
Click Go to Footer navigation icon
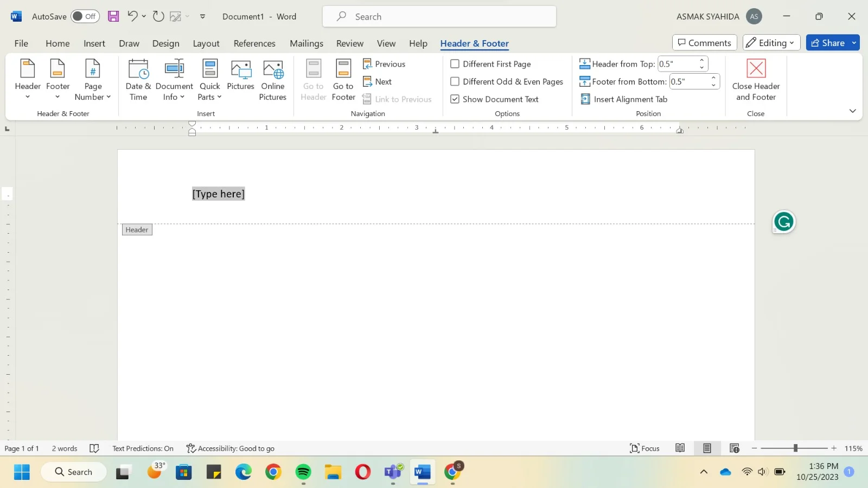coord(343,80)
